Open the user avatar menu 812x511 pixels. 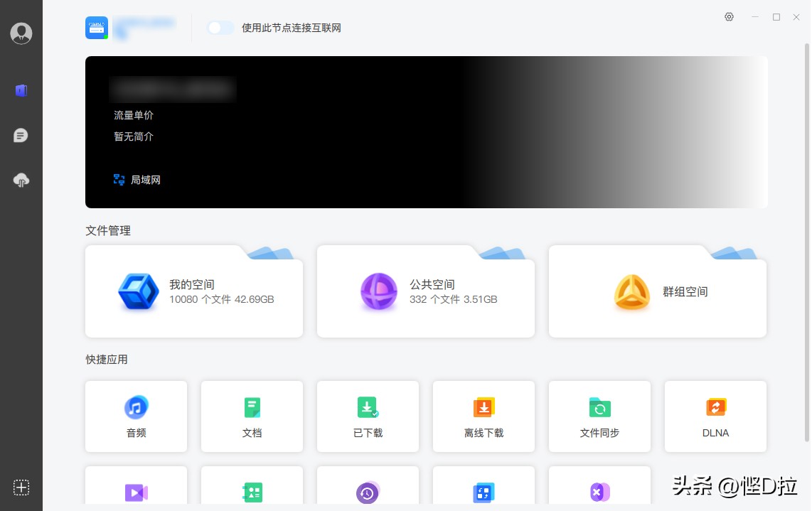pyautogui.click(x=21, y=33)
